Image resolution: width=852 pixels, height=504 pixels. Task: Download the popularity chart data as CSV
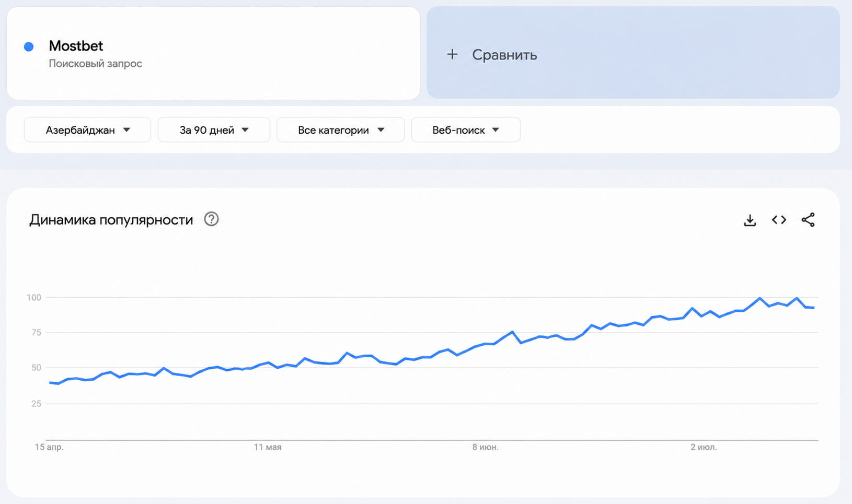750,220
